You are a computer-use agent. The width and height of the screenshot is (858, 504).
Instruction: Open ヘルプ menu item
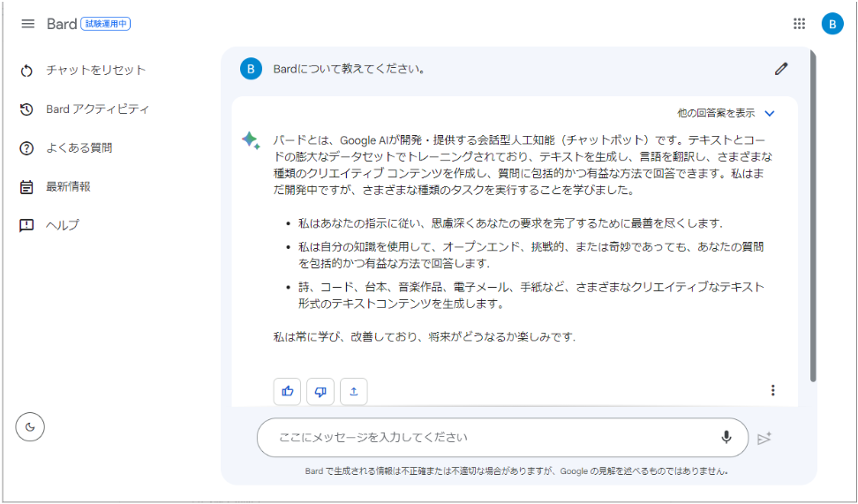[63, 225]
